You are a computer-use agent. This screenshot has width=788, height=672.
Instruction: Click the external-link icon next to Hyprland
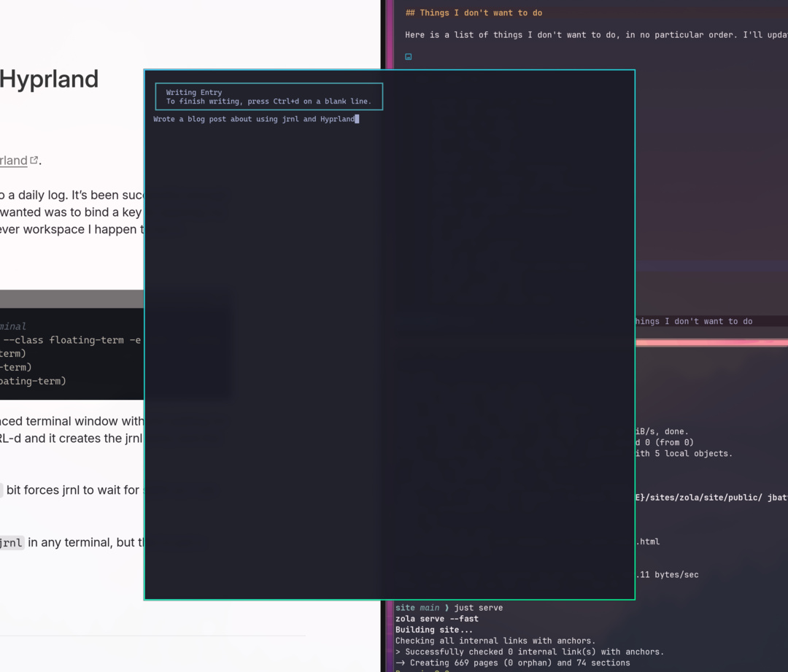pos(34,160)
